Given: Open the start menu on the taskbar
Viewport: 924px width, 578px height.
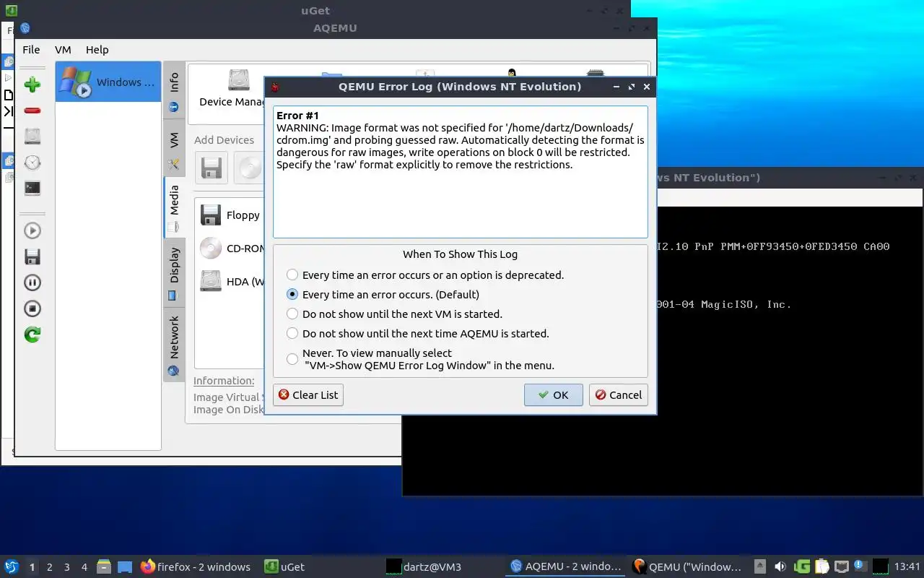Looking at the screenshot, I should click(x=12, y=566).
